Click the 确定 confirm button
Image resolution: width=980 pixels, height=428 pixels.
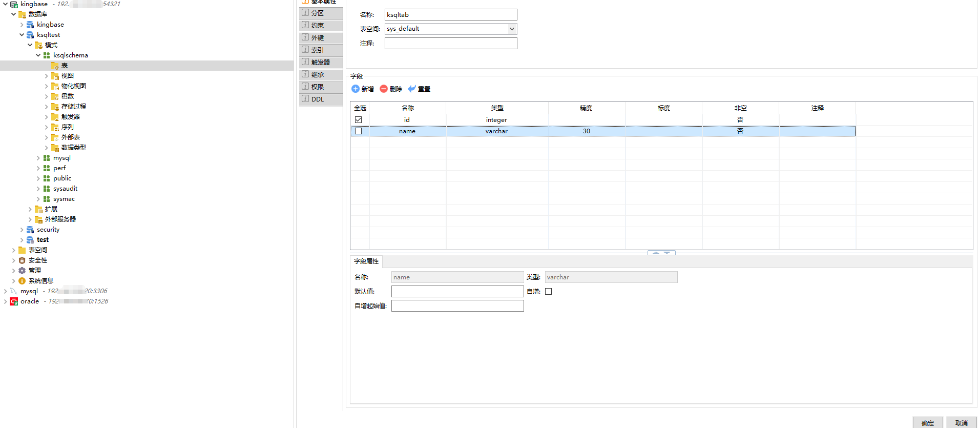(x=927, y=423)
